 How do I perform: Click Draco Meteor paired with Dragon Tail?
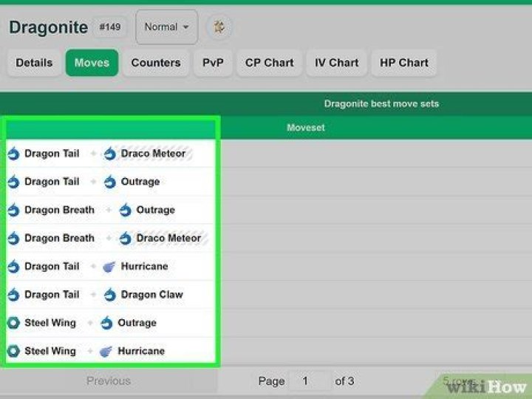pyautogui.click(x=154, y=154)
